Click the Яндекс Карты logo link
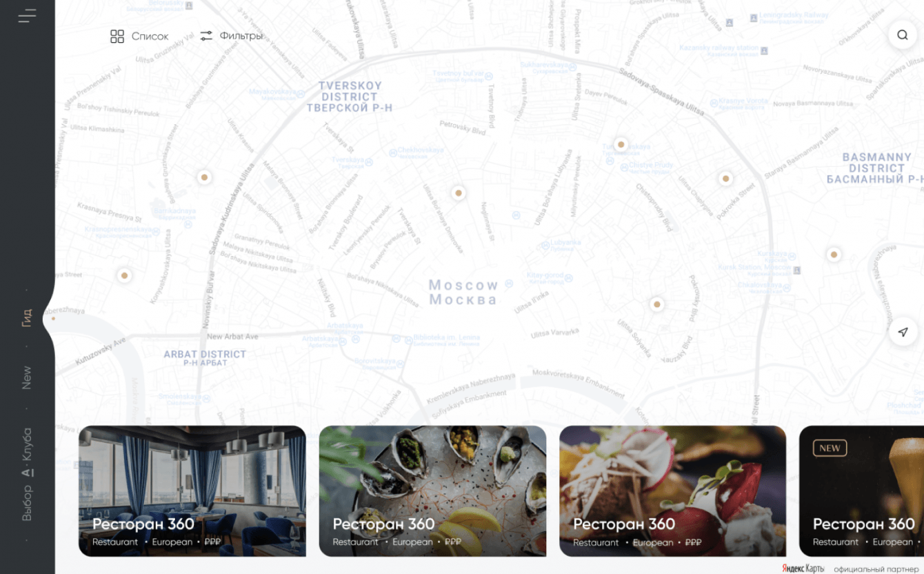This screenshot has height=574, width=924. point(803,568)
